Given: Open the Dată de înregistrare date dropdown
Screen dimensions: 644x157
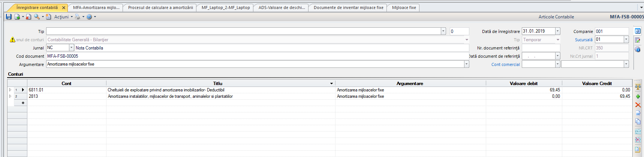Looking at the screenshot, I should [557, 31].
